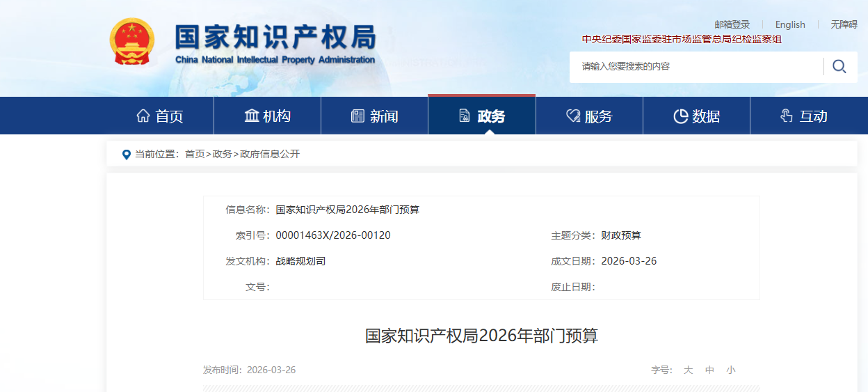
Task: Click the 当前位置 label
Action: 156,154
